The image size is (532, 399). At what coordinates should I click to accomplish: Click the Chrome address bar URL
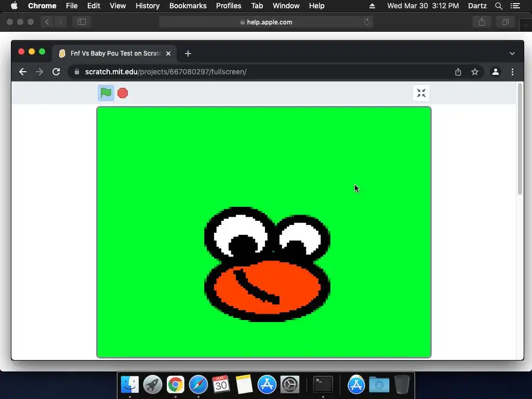(x=166, y=72)
